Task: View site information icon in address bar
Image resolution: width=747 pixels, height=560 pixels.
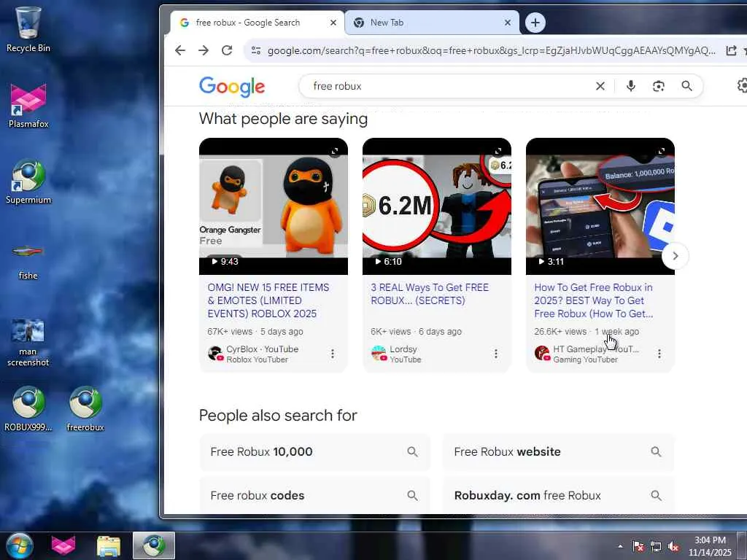Action: [256, 50]
